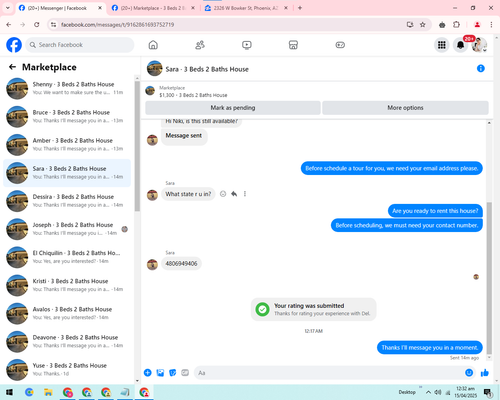
Task: Open the $1,300 listing link in chat header
Action: tap(193, 95)
